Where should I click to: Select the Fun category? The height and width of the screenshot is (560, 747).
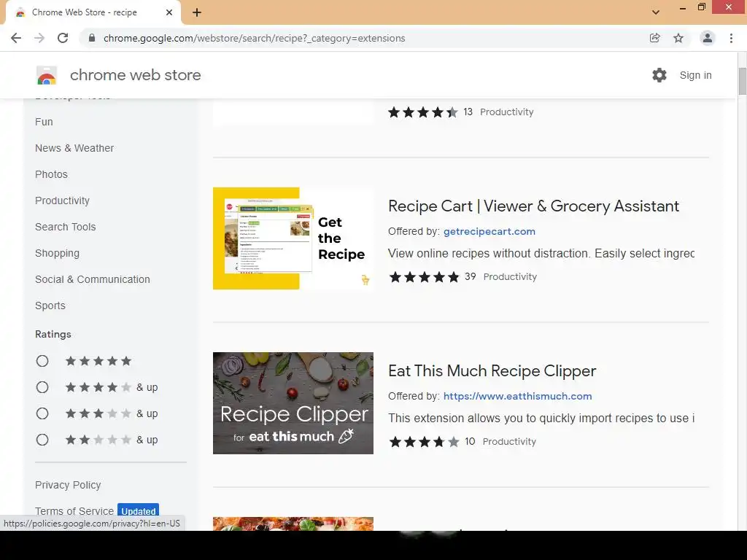(x=44, y=122)
